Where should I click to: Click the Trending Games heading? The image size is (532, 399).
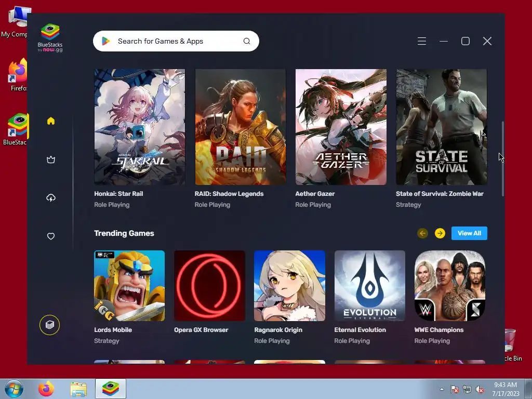(x=124, y=233)
